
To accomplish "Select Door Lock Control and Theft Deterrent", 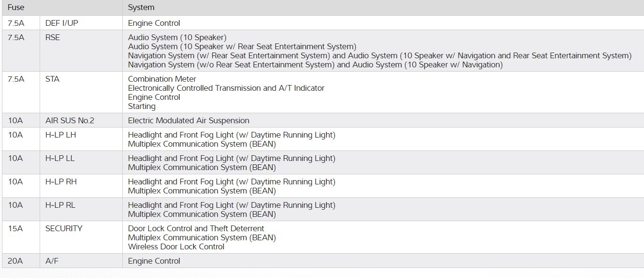I will [x=196, y=228].
